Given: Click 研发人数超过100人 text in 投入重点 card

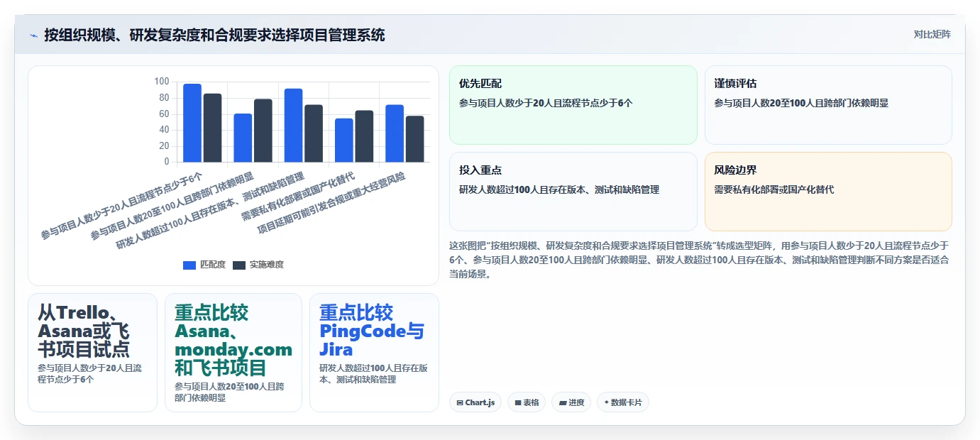Looking at the screenshot, I should click(x=499, y=189).
